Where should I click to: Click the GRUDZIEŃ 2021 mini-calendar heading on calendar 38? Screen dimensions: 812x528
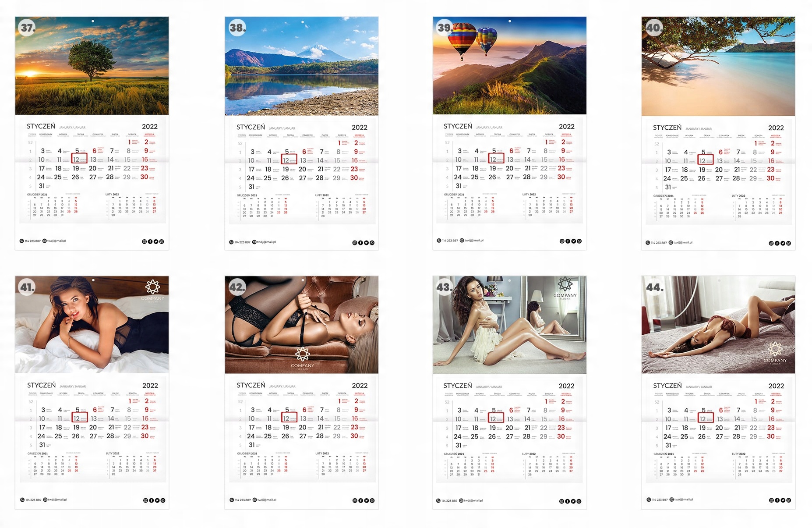pyautogui.click(x=247, y=195)
